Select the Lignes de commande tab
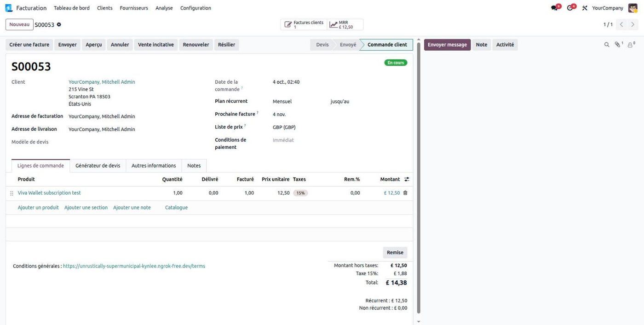This screenshot has width=644, height=325. (x=40, y=166)
